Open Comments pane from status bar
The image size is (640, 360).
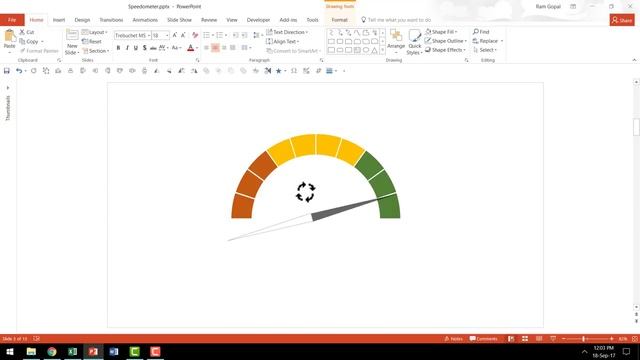484,339
